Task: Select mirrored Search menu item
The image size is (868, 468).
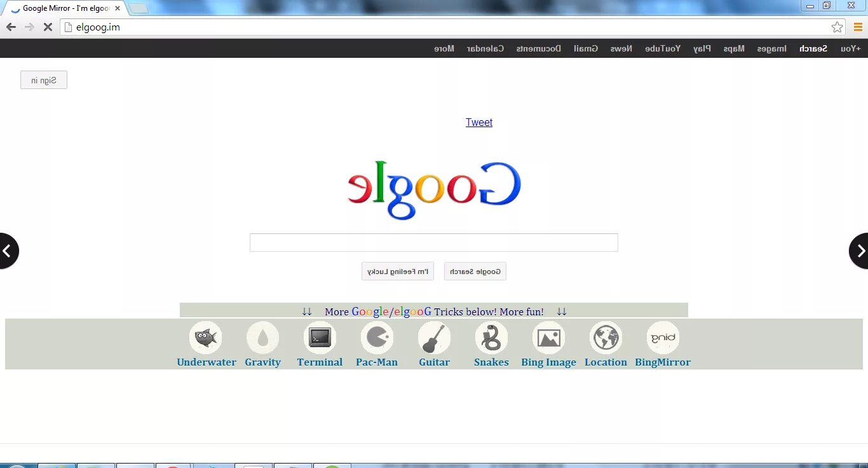Action: pos(813,48)
